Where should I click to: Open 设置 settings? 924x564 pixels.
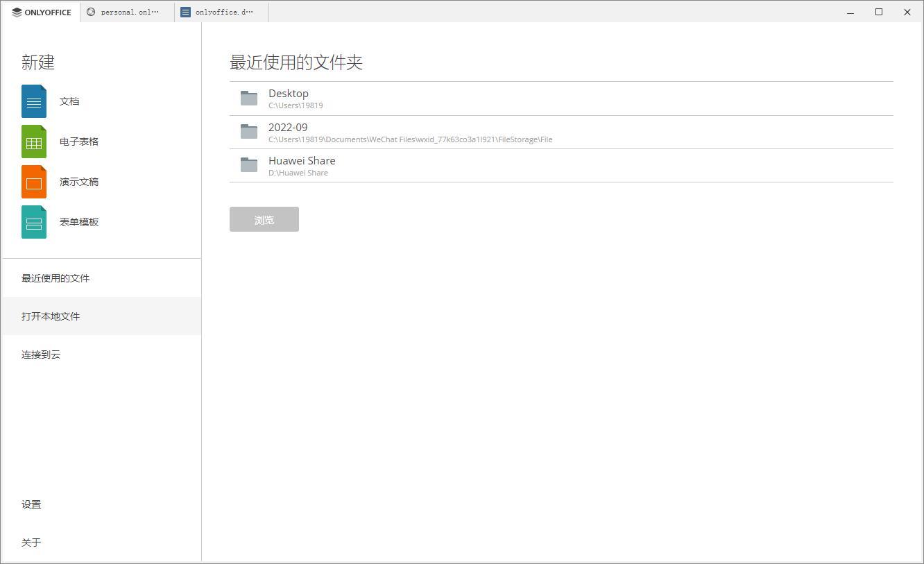pos(31,504)
